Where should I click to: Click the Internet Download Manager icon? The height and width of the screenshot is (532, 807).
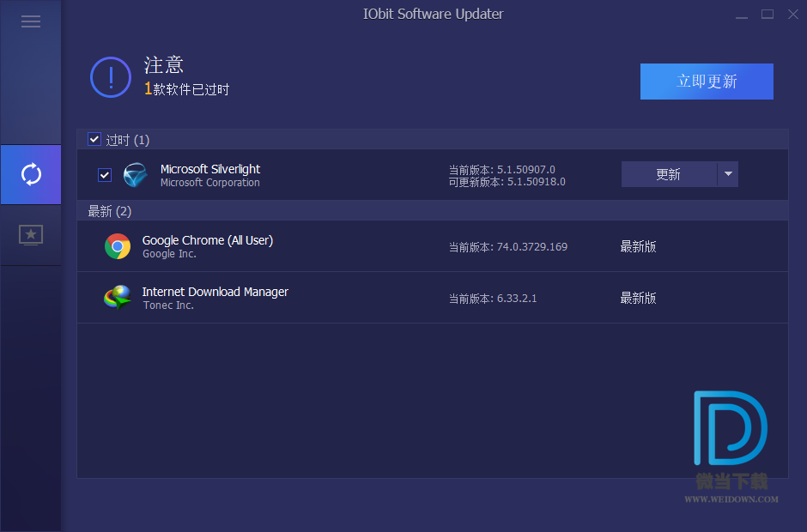(x=118, y=298)
